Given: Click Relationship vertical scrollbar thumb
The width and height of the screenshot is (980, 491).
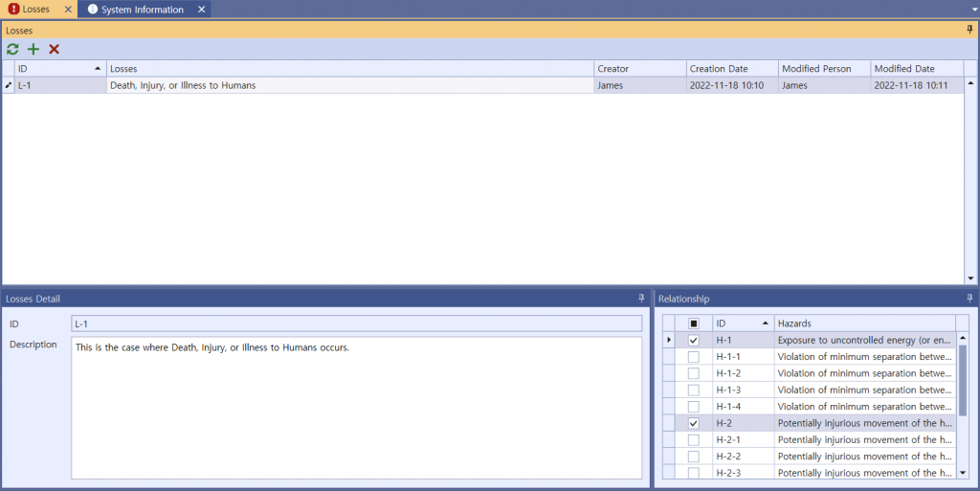Looking at the screenshot, I should click(963, 380).
